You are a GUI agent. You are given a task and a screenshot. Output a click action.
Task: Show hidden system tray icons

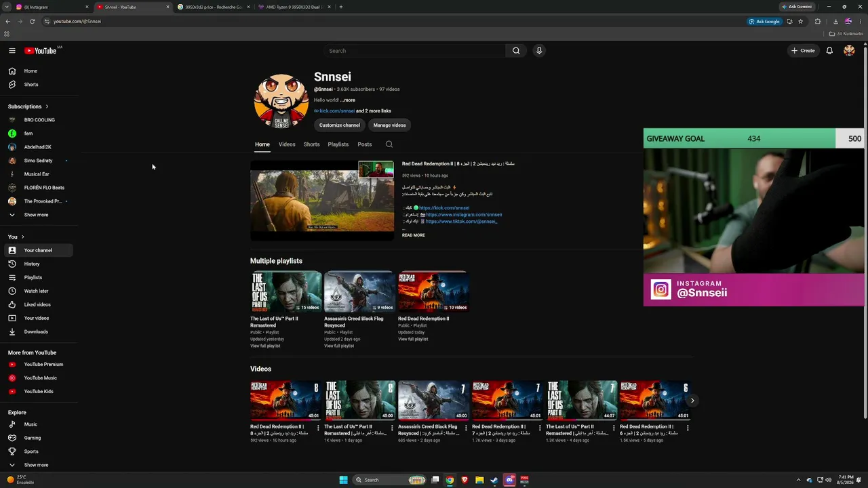tap(799, 480)
